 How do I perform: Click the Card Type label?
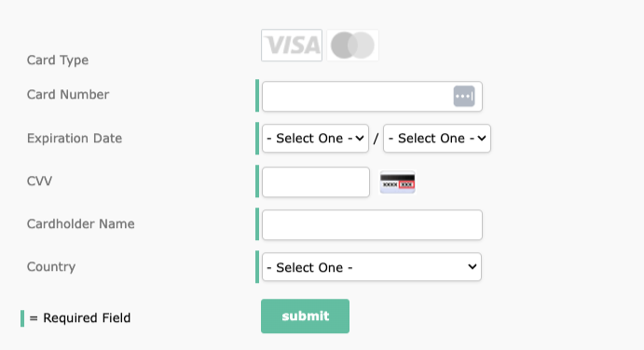[x=58, y=61]
